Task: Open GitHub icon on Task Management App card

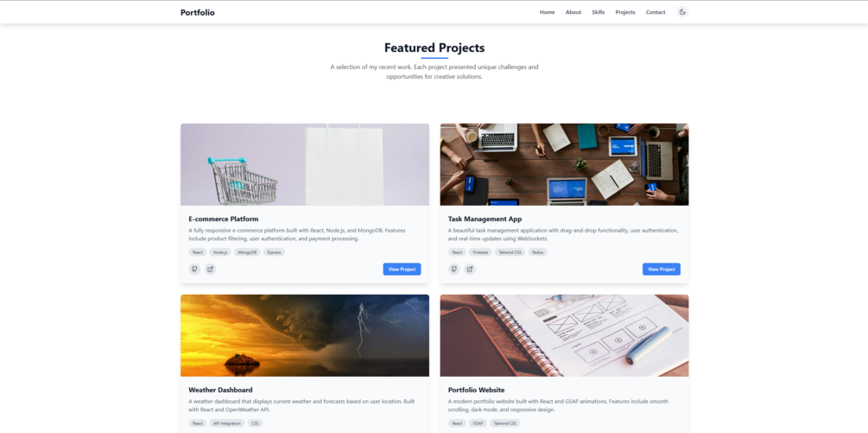Action: pos(454,269)
